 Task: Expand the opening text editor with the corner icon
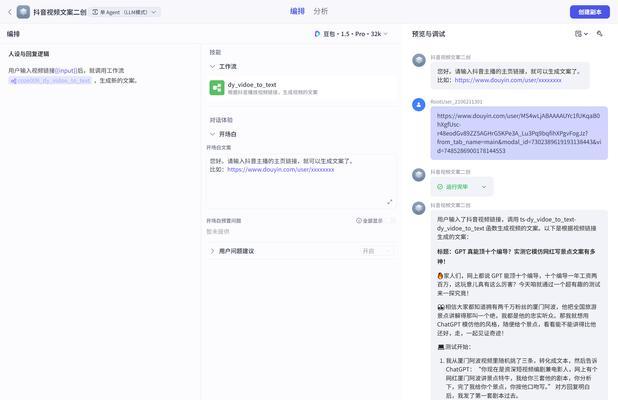(x=389, y=202)
